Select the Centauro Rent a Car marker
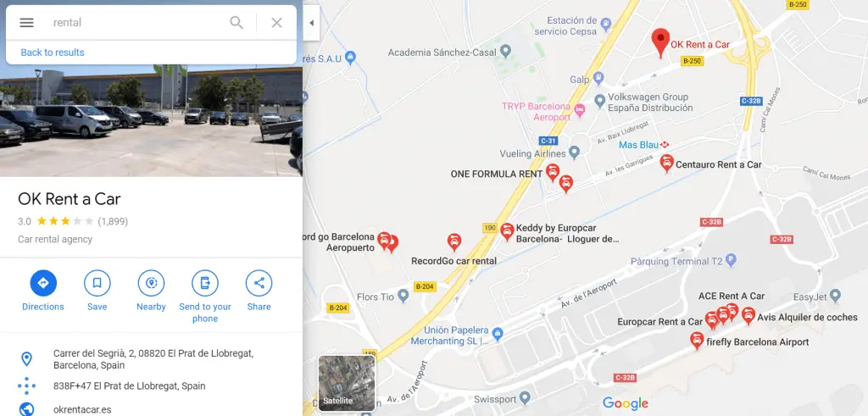The height and width of the screenshot is (416, 868). 667,163
